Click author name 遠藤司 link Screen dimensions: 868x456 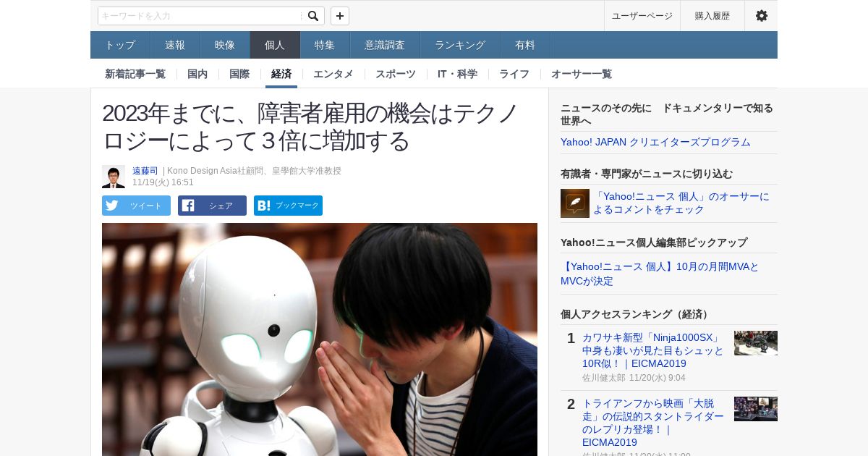click(145, 171)
